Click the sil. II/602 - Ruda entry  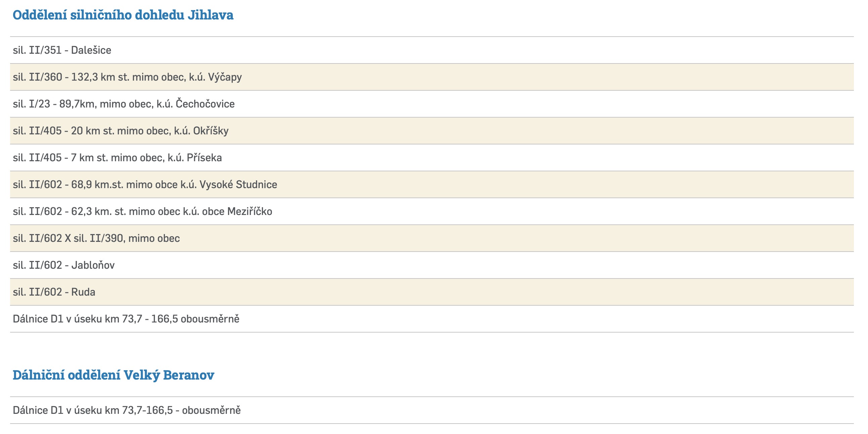(x=54, y=292)
